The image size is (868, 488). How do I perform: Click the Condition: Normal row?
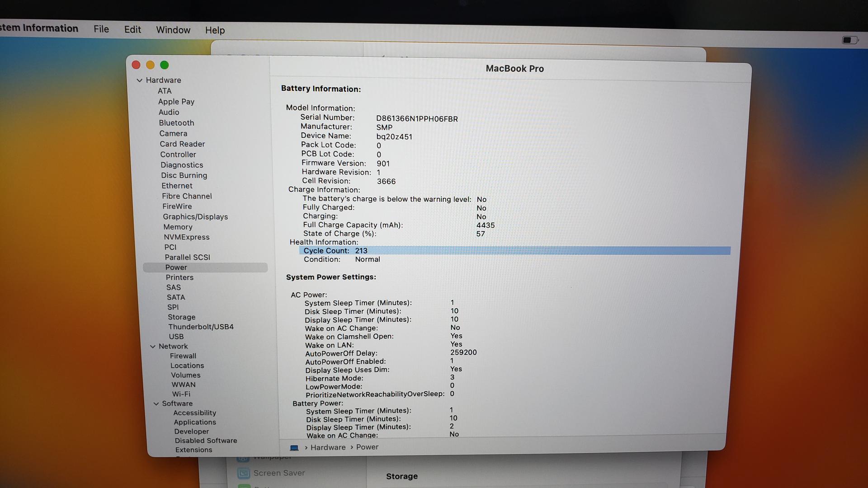342,259
